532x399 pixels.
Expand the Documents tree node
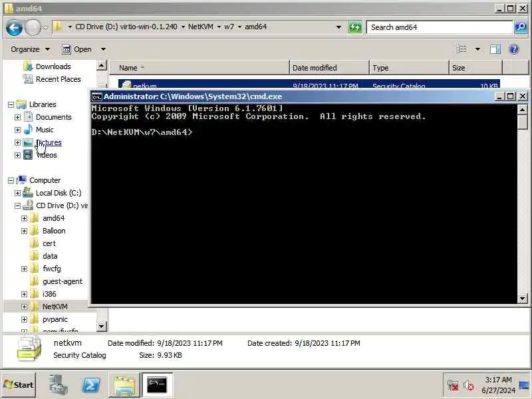pyautogui.click(x=18, y=118)
